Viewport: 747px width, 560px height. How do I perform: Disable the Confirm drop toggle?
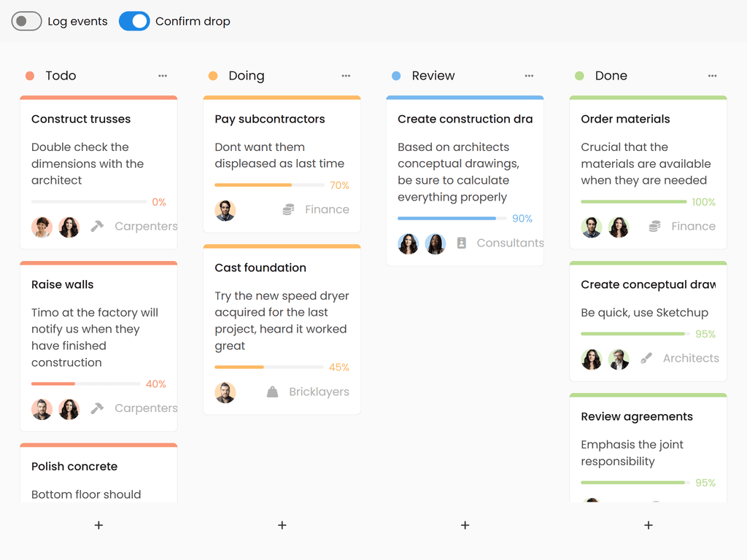134,21
